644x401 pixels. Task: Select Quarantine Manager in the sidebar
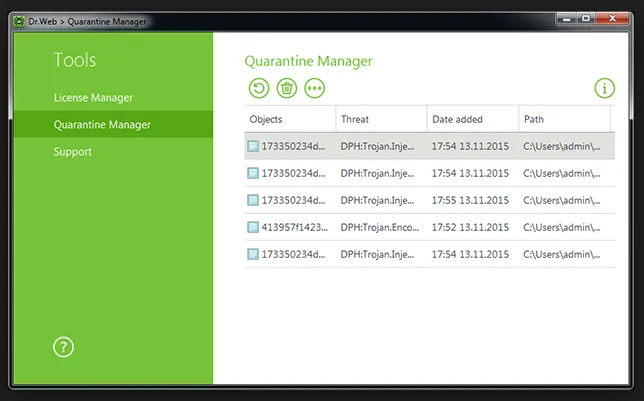(113, 124)
